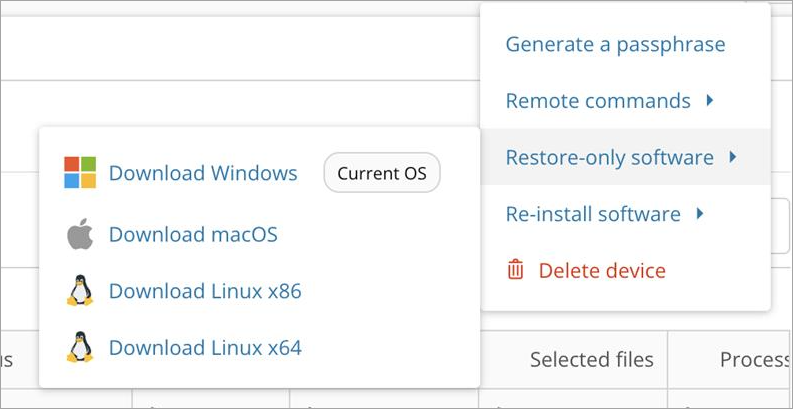Expand the Remote commands submenu arrow
The height and width of the screenshot is (409, 793).
click(x=710, y=100)
